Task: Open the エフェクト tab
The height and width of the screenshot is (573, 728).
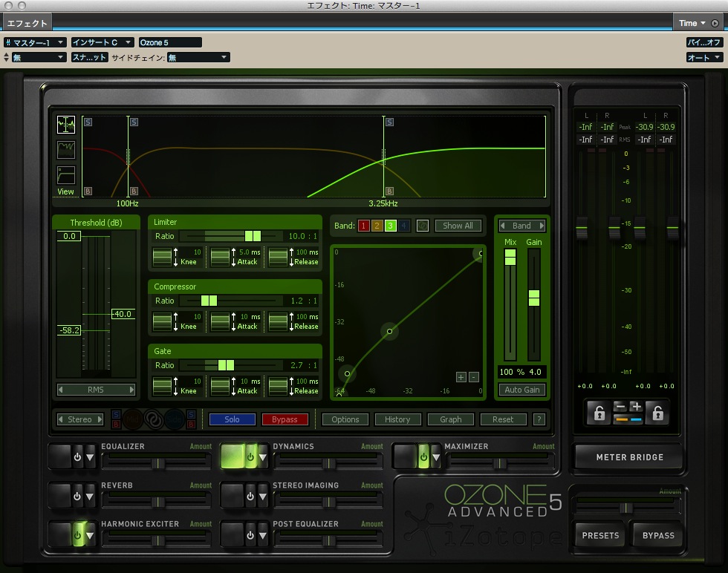Action: [27, 23]
